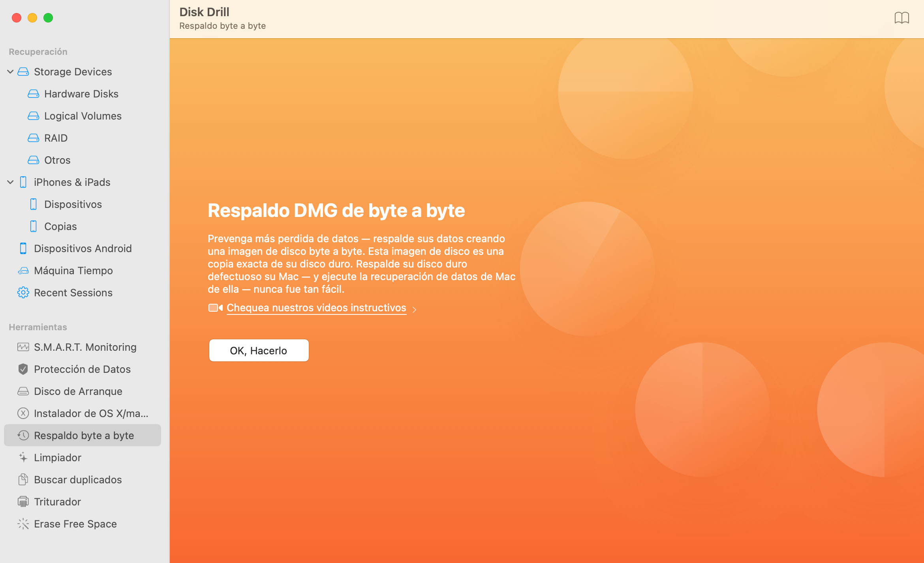Click the Disco de Arranque icon
The height and width of the screenshot is (563, 924).
click(23, 391)
